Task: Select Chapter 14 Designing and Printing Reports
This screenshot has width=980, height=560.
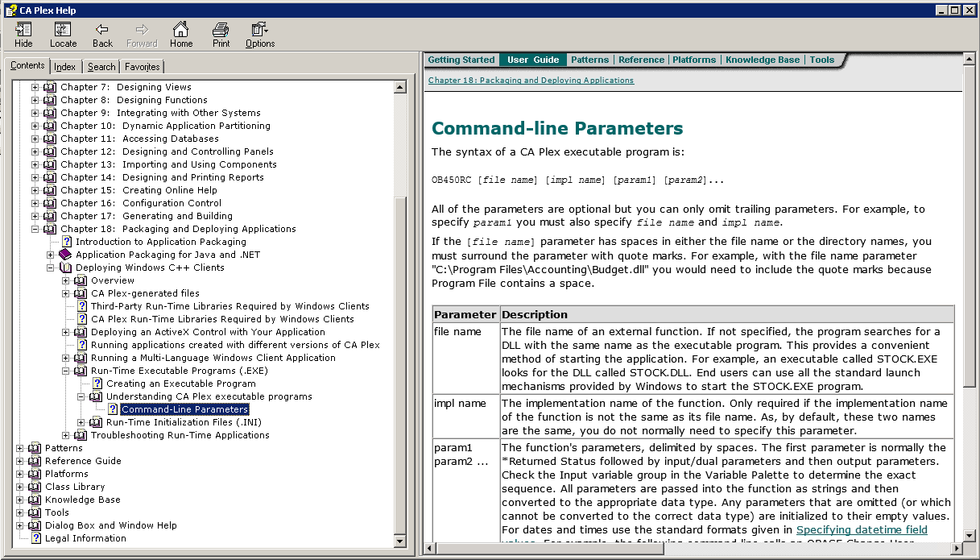Action: [162, 177]
